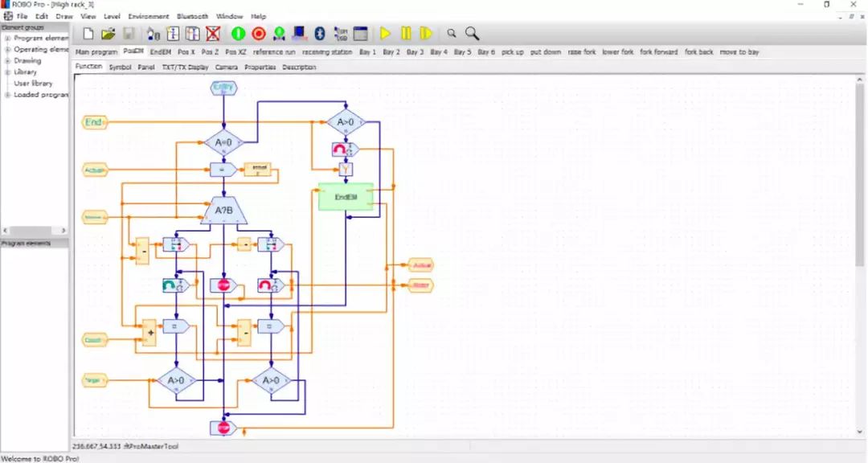Open the Window menu
Image resolution: width=868 pixels, height=463 pixels.
[230, 16]
